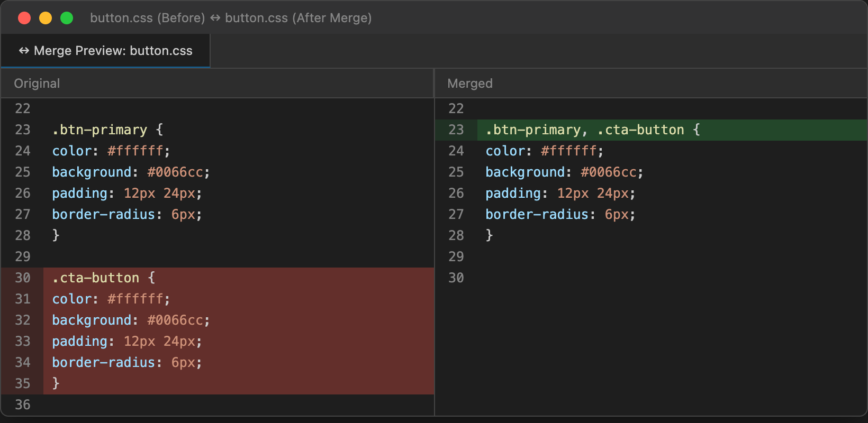Click line number 22 in Original gutter
This screenshot has width=868, height=423.
click(23, 109)
